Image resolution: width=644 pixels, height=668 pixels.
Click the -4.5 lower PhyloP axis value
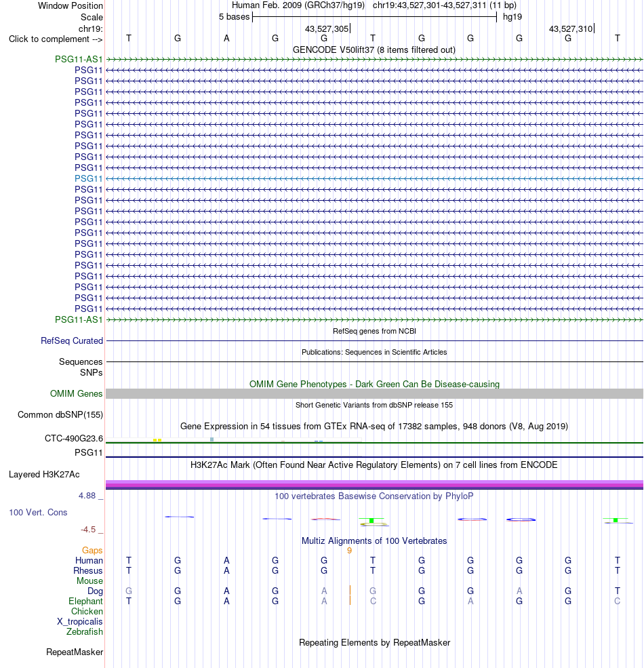(x=88, y=530)
